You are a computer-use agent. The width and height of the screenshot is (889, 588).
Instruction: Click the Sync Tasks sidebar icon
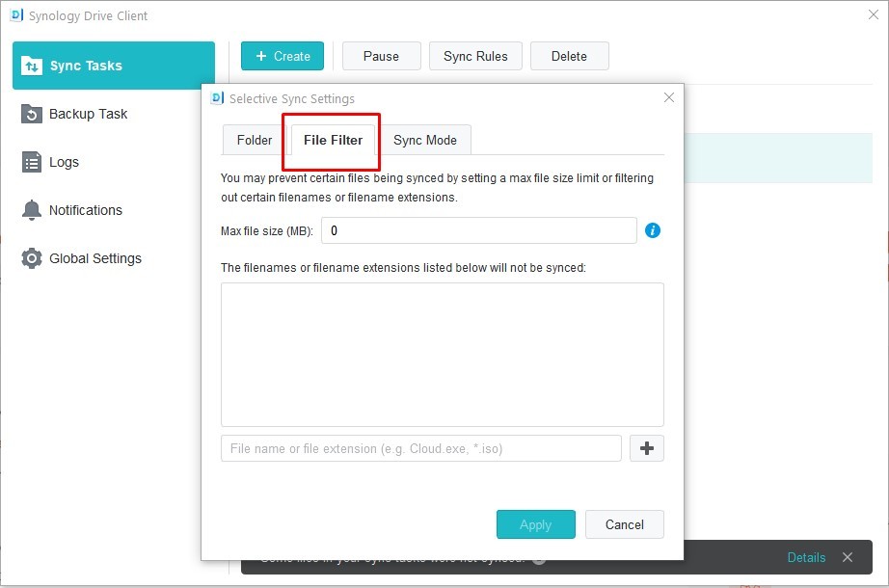[32, 66]
